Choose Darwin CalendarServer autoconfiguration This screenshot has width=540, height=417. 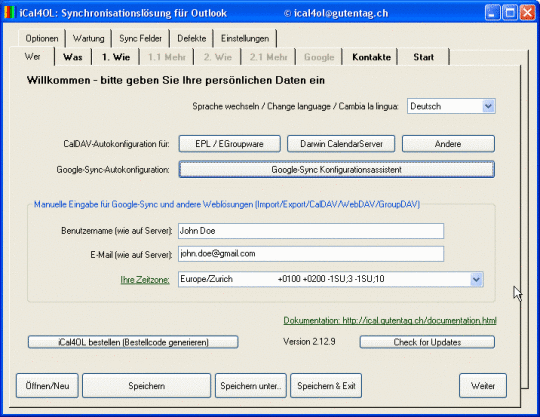(x=341, y=144)
